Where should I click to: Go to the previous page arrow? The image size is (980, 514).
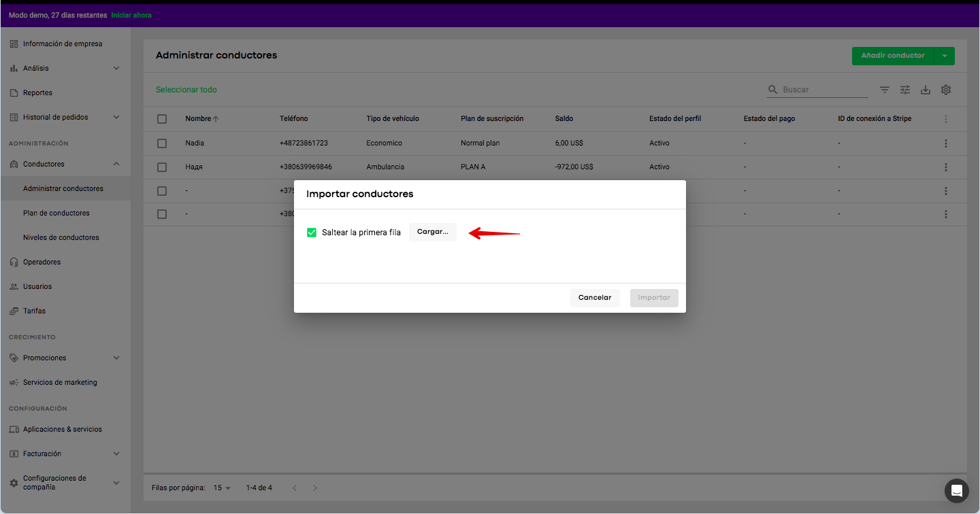coord(295,488)
